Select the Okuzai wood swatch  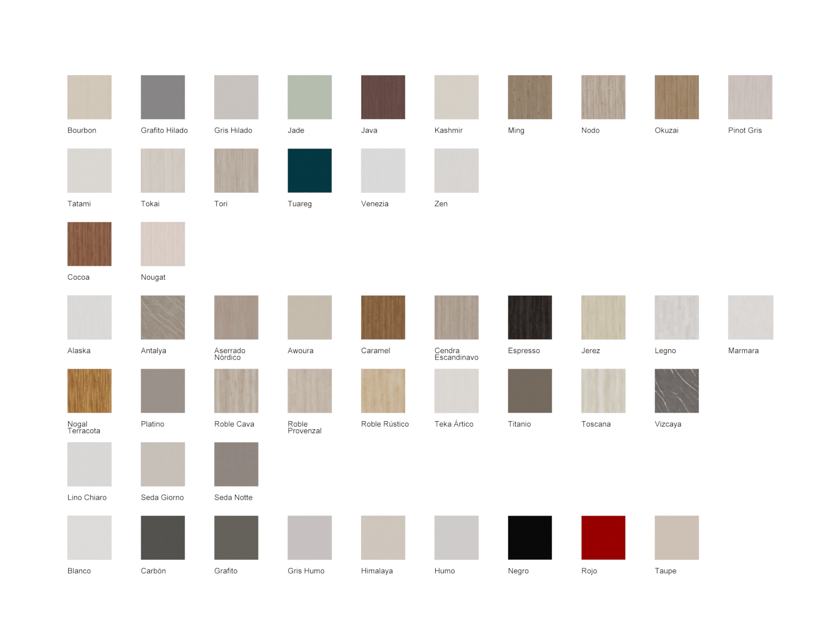[x=677, y=97]
